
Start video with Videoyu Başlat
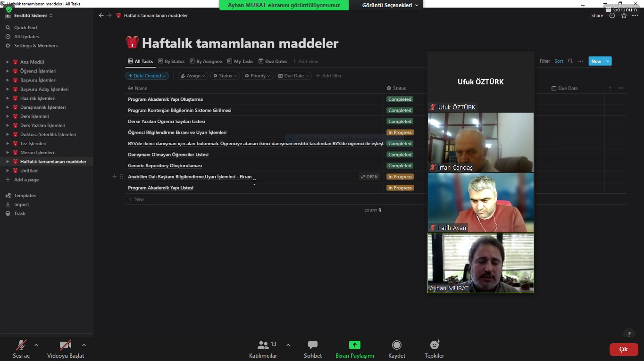[66, 349]
